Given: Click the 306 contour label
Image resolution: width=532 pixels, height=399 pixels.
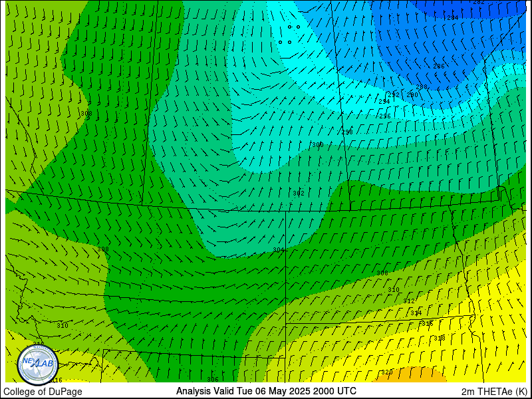Looking at the screenshot, I should [x=213, y=379].
